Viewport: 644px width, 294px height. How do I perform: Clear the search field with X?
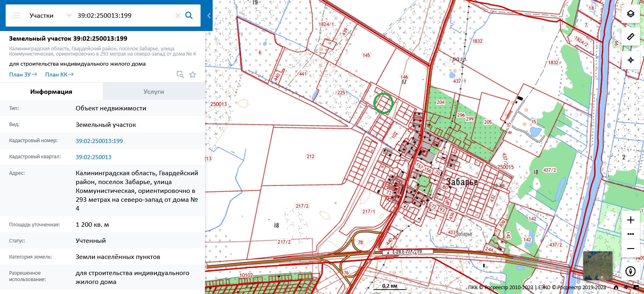178,15
